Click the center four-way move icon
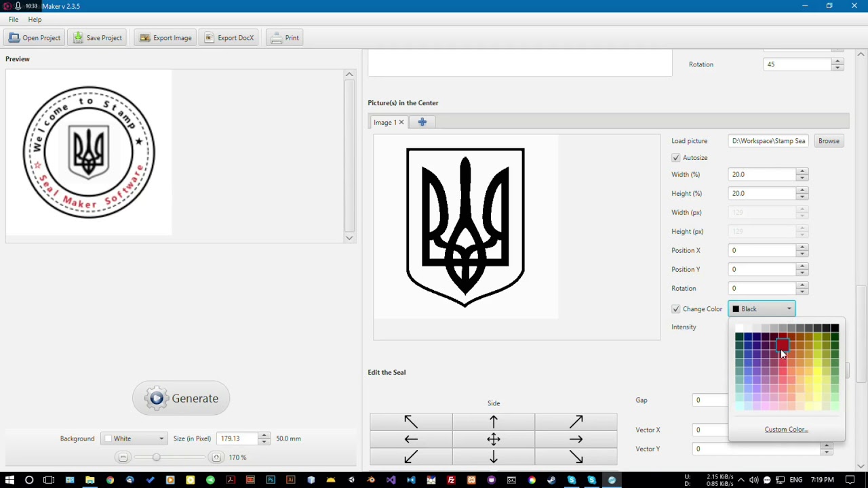 pyautogui.click(x=494, y=439)
